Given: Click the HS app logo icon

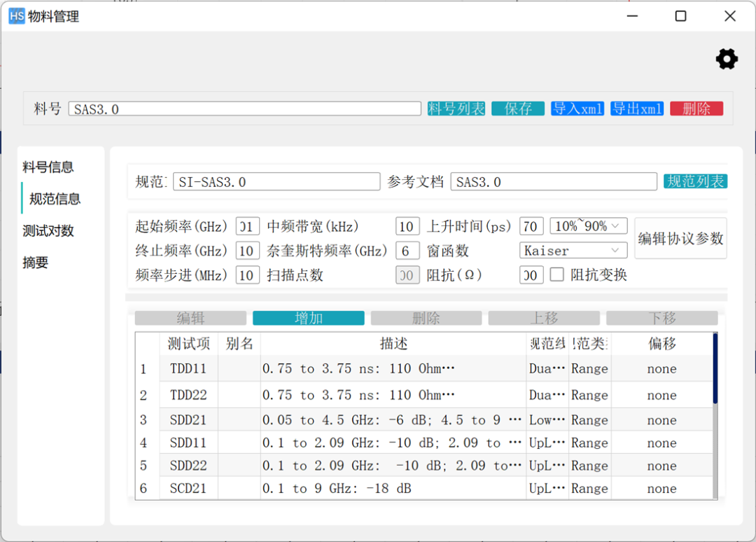Looking at the screenshot, I should tap(17, 16).
